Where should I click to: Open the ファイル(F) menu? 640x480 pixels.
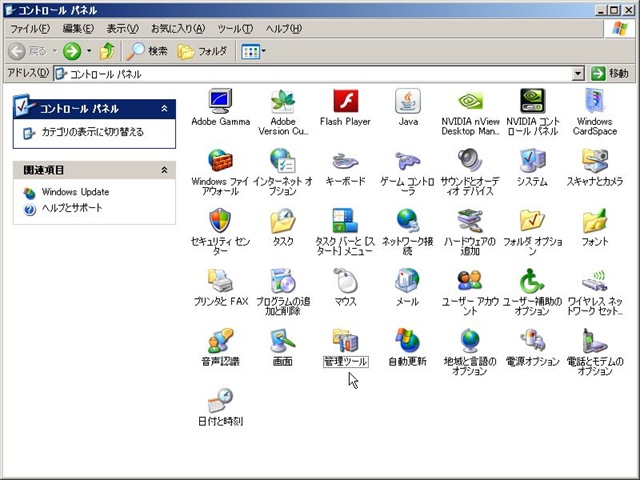click(30, 29)
